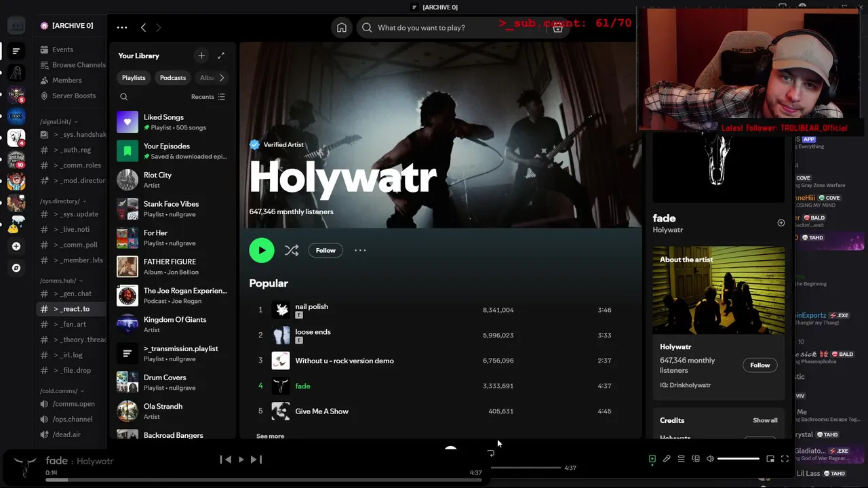Mute the volume speaker icon

pos(710,459)
